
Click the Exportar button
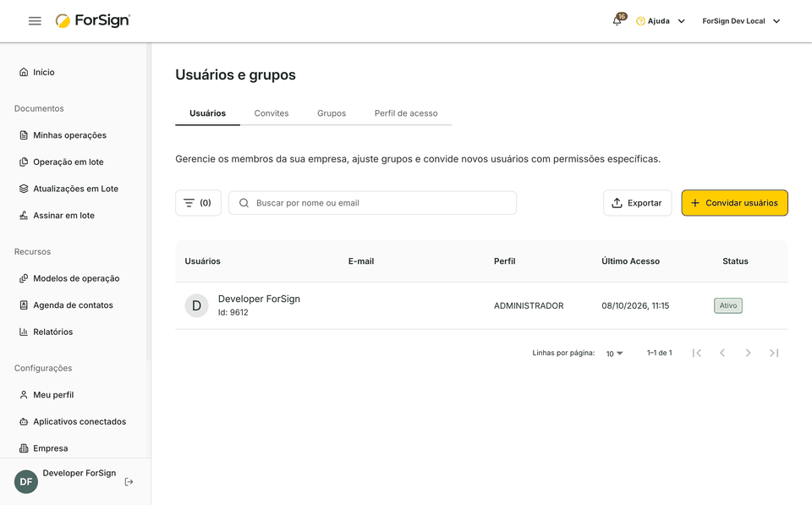coord(638,203)
